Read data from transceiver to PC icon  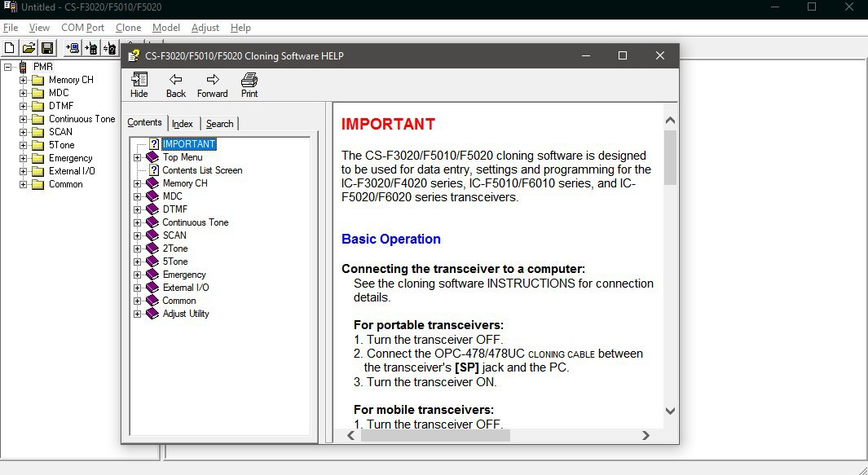click(72, 48)
